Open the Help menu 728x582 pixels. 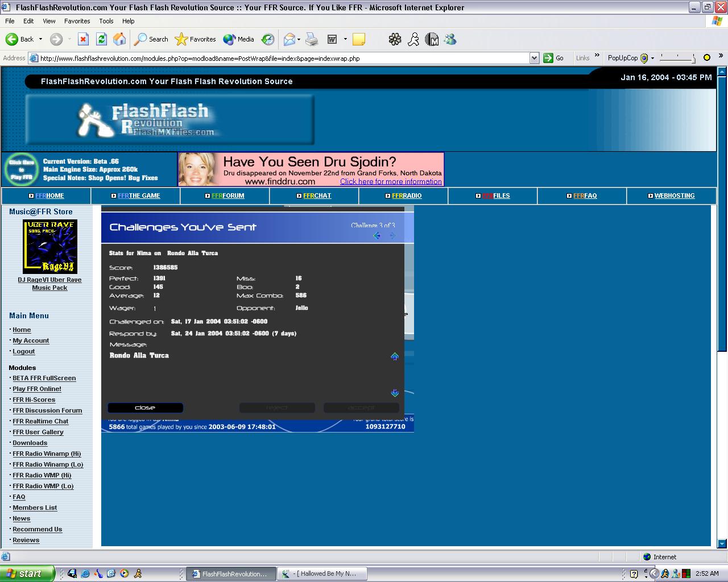128,21
